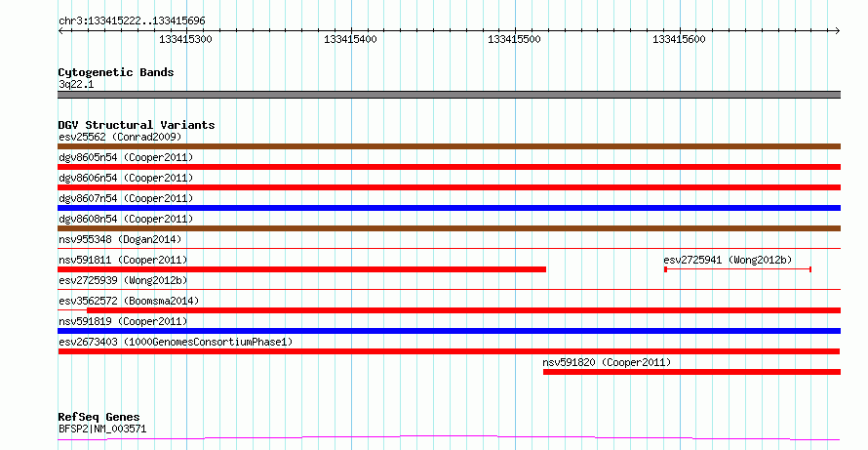Click the chr3:133415222..133415696 region label
868x450 pixels.
(132, 21)
